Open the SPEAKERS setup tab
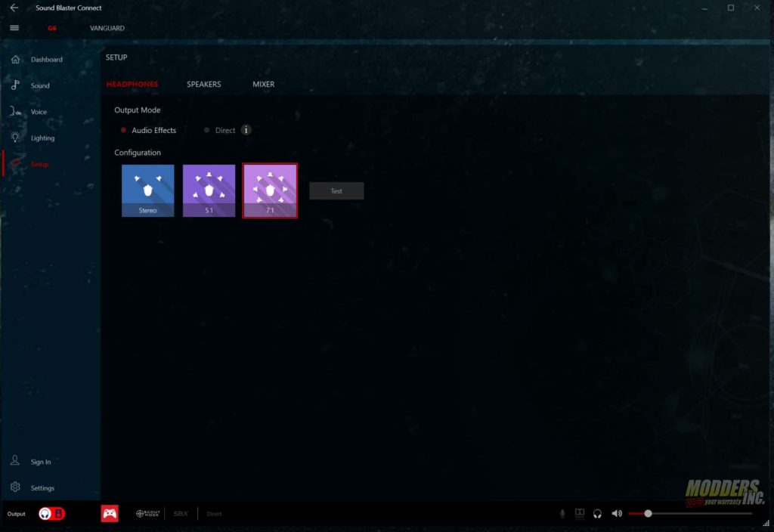This screenshot has height=532, width=774. coord(204,85)
